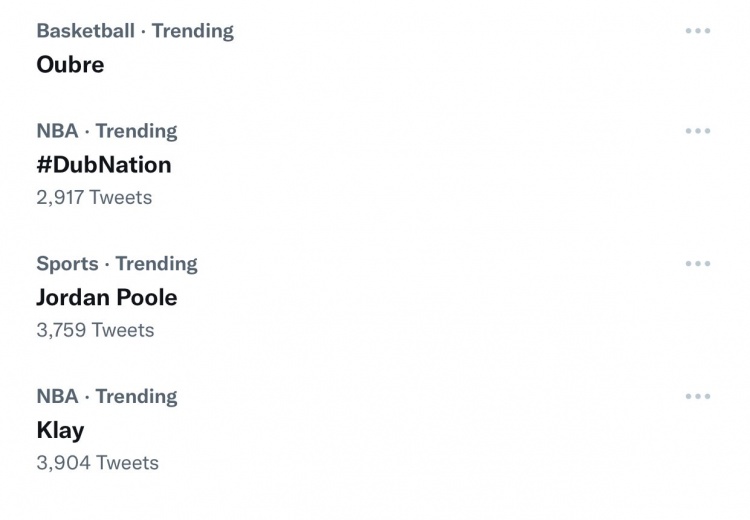Click the word Sports category text
This screenshot has width=750, height=520.
67,264
